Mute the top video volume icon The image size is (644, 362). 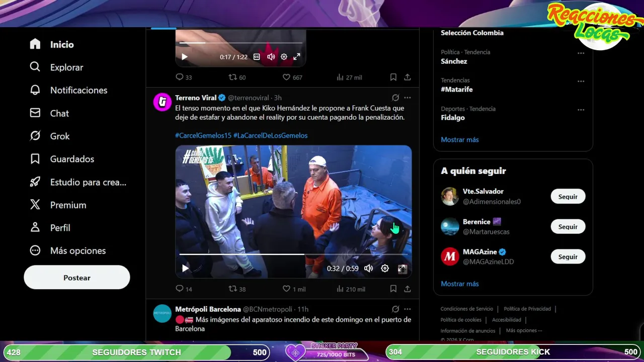point(271,57)
